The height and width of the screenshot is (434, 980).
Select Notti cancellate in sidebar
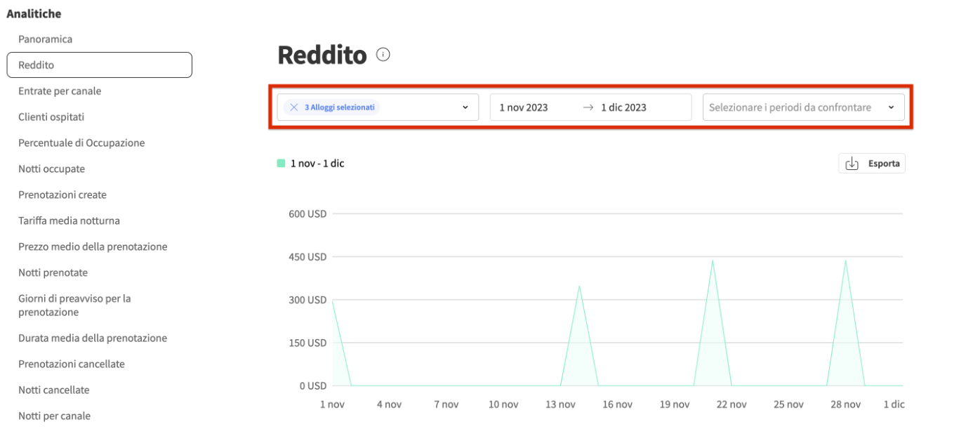[54, 390]
